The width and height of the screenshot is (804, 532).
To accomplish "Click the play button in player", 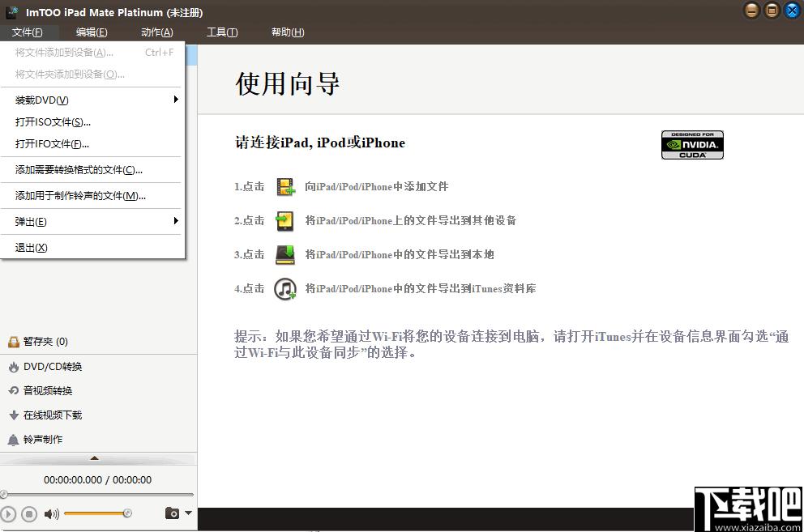I will [x=7, y=513].
